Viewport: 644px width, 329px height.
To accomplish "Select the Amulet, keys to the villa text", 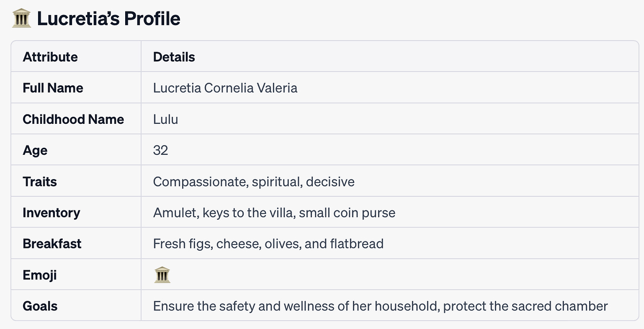I will pyautogui.click(x=274, y=213).
